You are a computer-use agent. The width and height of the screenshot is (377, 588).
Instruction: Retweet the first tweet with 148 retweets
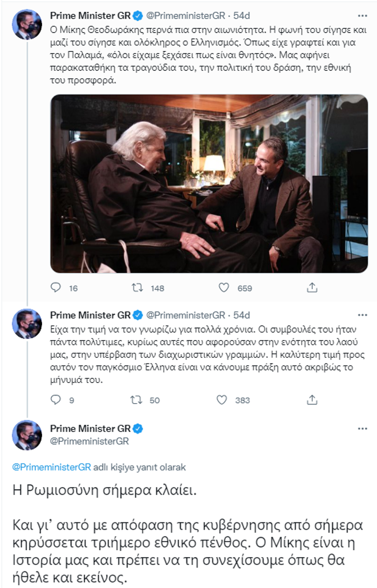(x=138, y=288)
